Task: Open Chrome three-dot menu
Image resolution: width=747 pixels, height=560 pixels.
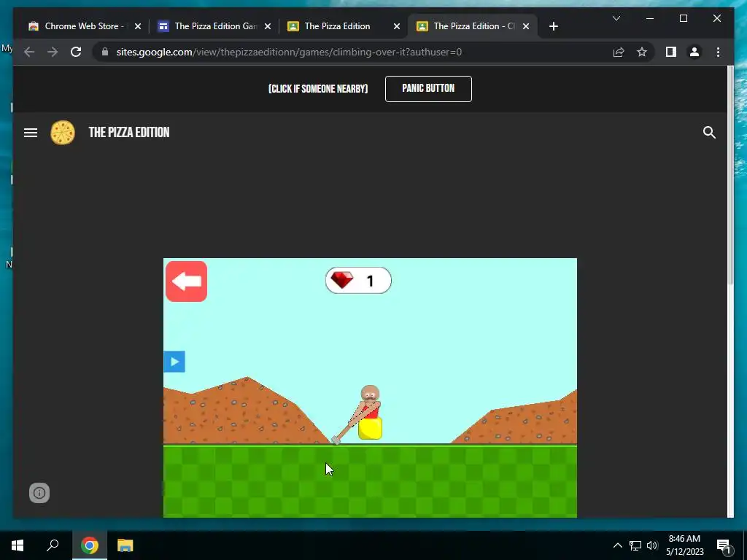Action: (x=718, y=52)
